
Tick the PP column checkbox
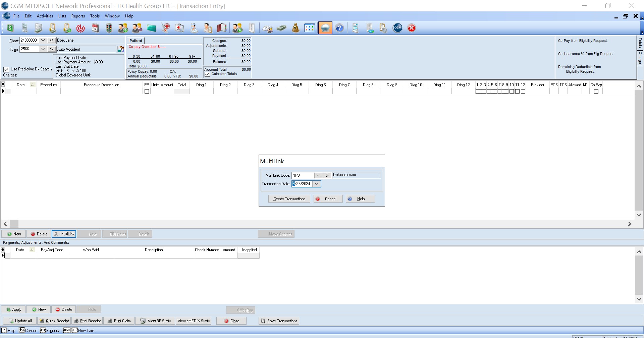[147, 91]
